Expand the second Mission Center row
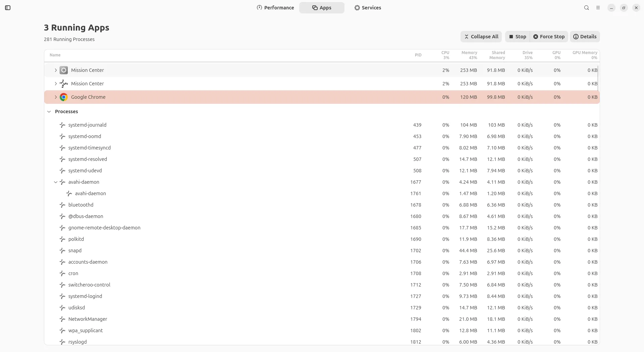644x352 pixels. 56,84
